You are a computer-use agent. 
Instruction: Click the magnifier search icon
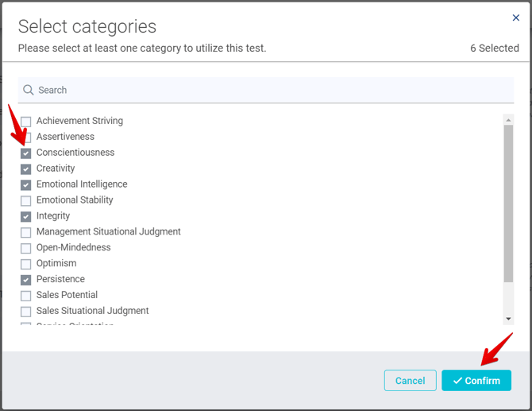tap(29, 90)
